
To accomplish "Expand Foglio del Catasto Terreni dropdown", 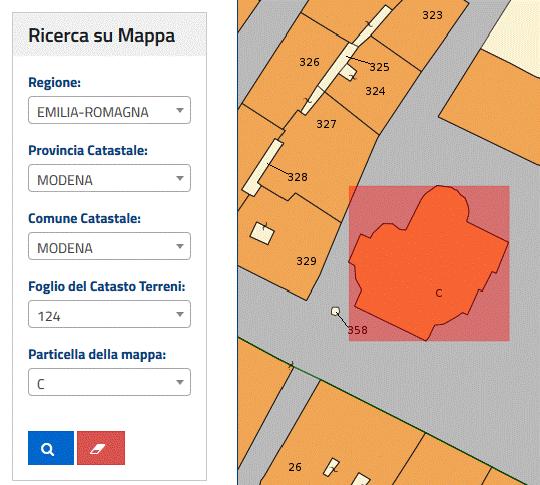I will [110, 314].
